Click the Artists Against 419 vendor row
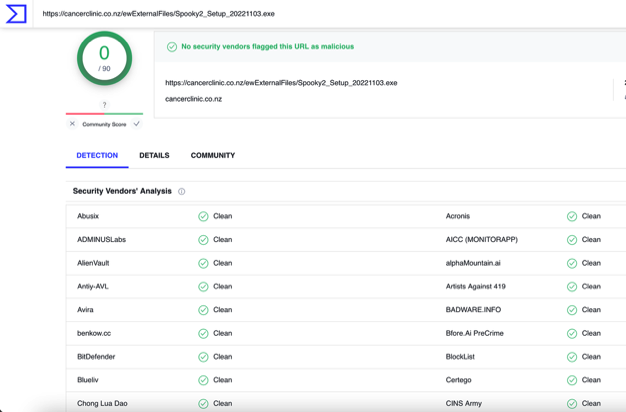This screenshot has height=412, width=626. tap(480, 287)
